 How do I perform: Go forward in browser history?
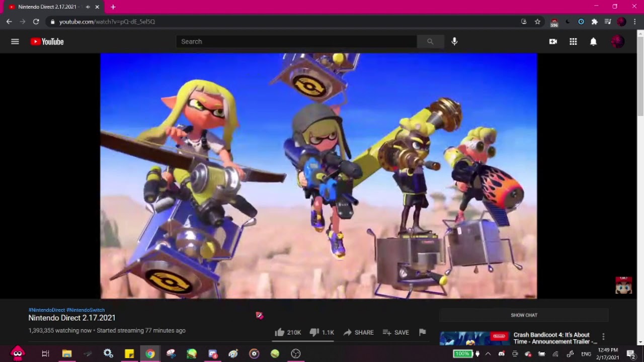(x=22, y=22)
